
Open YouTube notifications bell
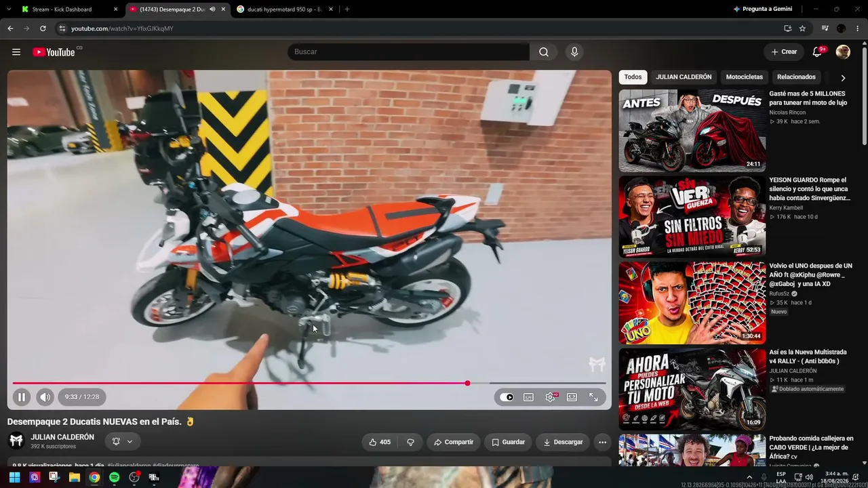click(x=817, y=52)
